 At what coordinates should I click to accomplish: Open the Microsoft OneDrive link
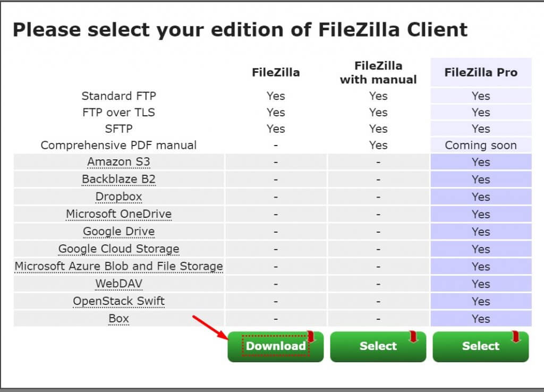click(118, 214)
